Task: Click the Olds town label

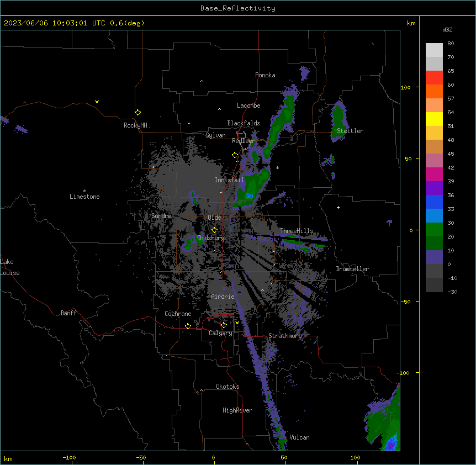Action: pos(214,218)
